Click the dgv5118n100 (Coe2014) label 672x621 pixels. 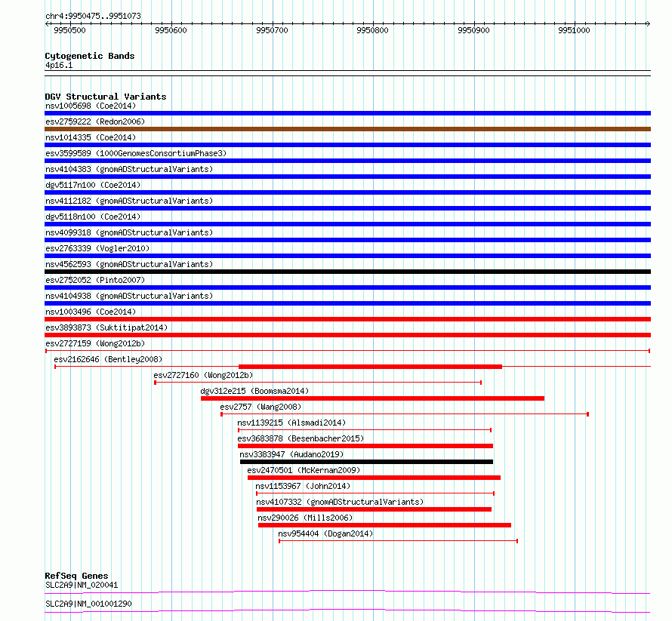(93, 217)
